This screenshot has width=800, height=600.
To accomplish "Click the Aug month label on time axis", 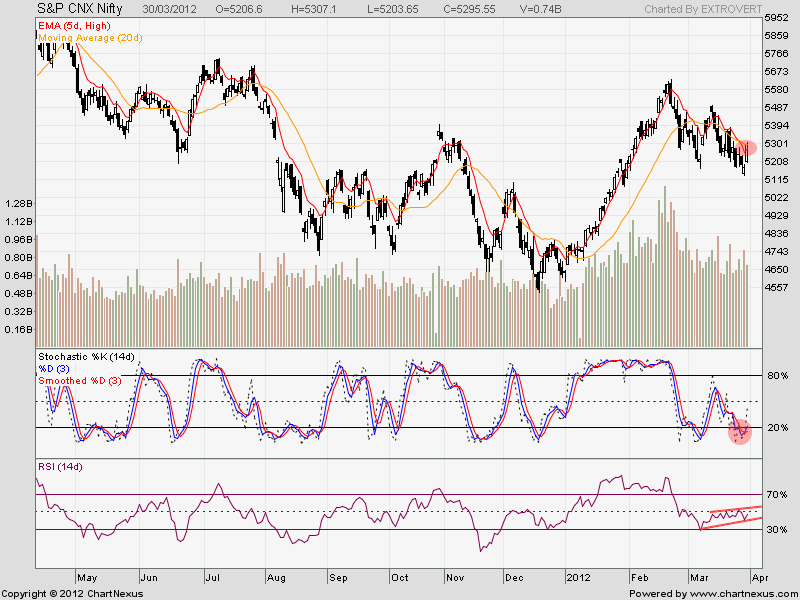I will click(x=277, y=578).
